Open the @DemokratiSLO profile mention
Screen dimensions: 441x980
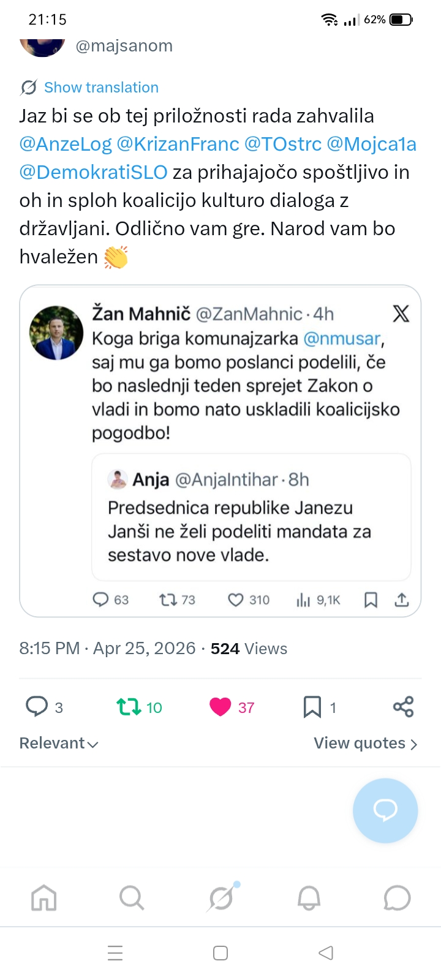tap(93, 172)
